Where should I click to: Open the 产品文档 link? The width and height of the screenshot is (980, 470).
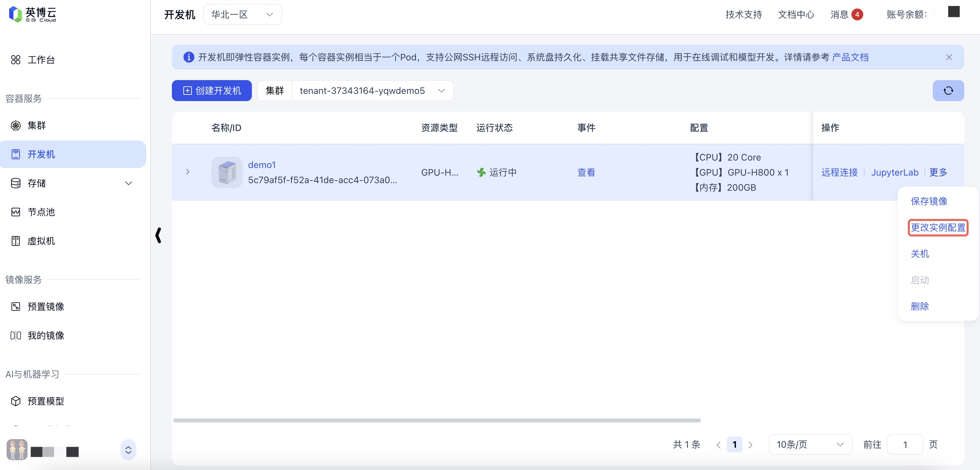point(850,57)
